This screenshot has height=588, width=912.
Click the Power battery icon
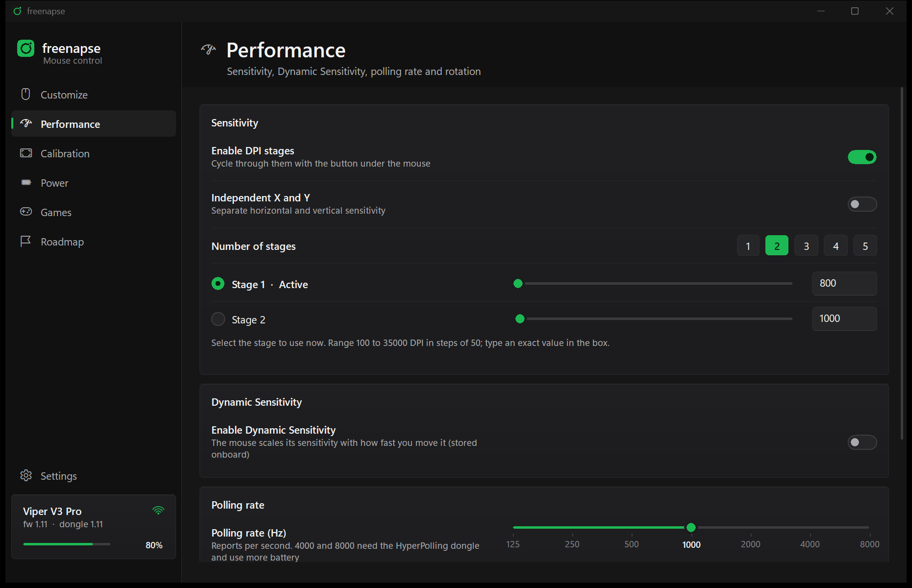point(26,182)
